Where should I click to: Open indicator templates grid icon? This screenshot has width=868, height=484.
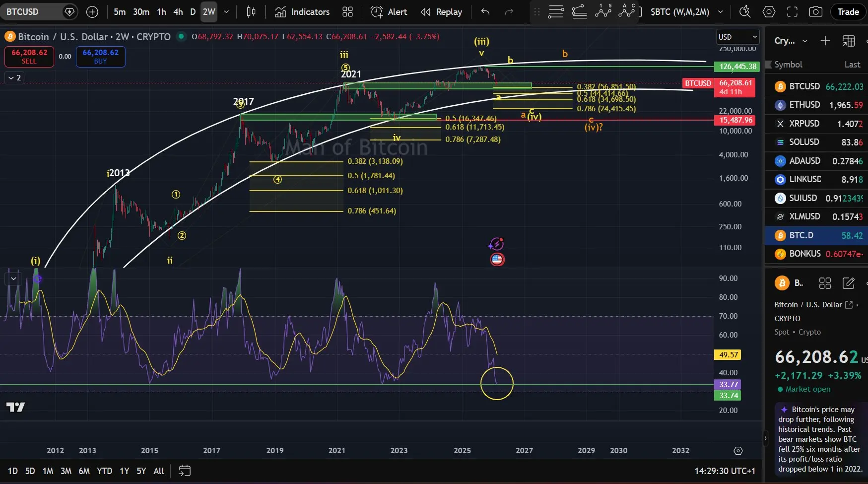[x=347, y=12]
